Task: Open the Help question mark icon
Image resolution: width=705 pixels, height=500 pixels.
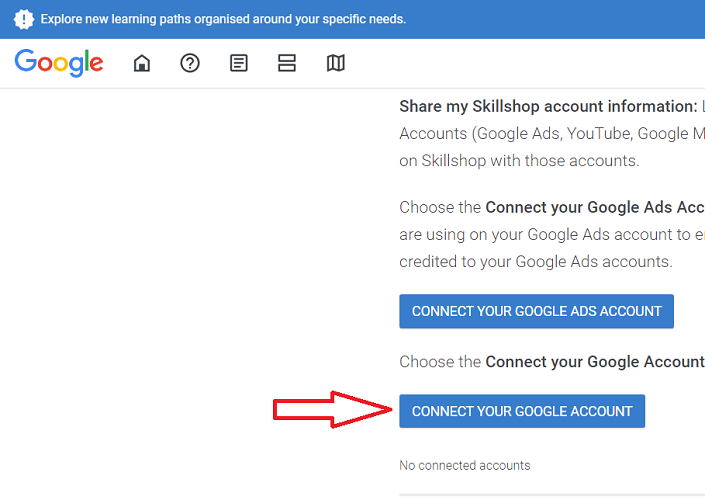Action: tap(190, 63)
